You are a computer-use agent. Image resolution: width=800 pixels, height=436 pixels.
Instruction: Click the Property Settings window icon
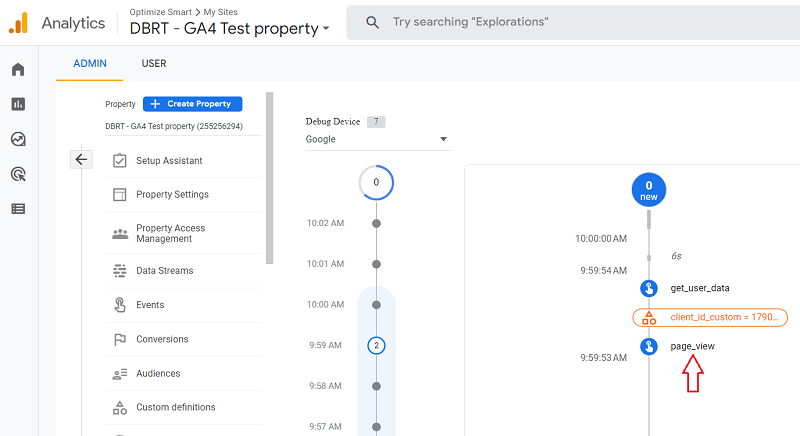(120, 195)
